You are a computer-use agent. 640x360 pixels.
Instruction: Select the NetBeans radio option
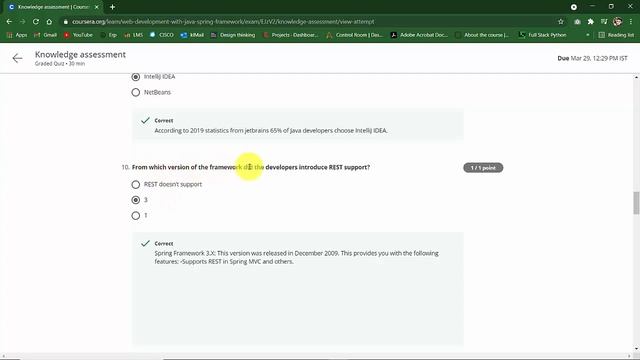(x=136, y=92)
